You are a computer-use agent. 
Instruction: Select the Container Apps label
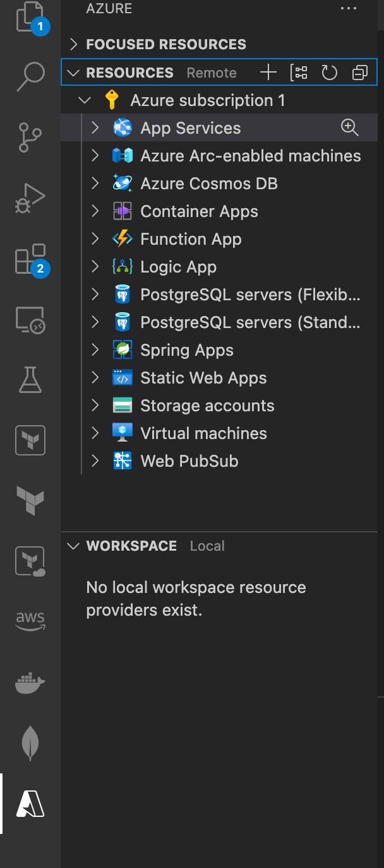[x=199, y=212]
